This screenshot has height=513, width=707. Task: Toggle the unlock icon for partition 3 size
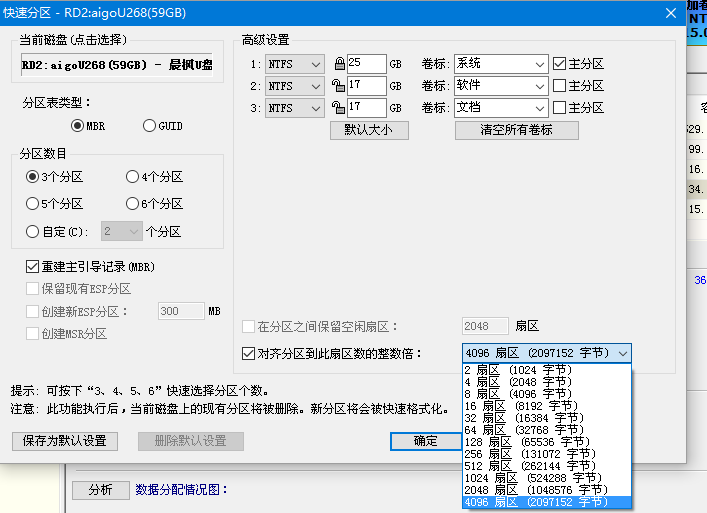(338, 107)
